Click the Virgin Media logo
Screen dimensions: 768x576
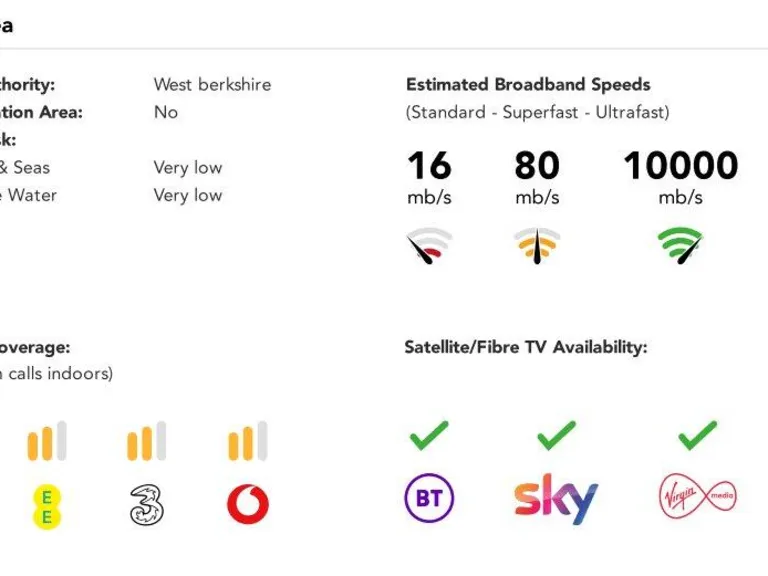697,497
